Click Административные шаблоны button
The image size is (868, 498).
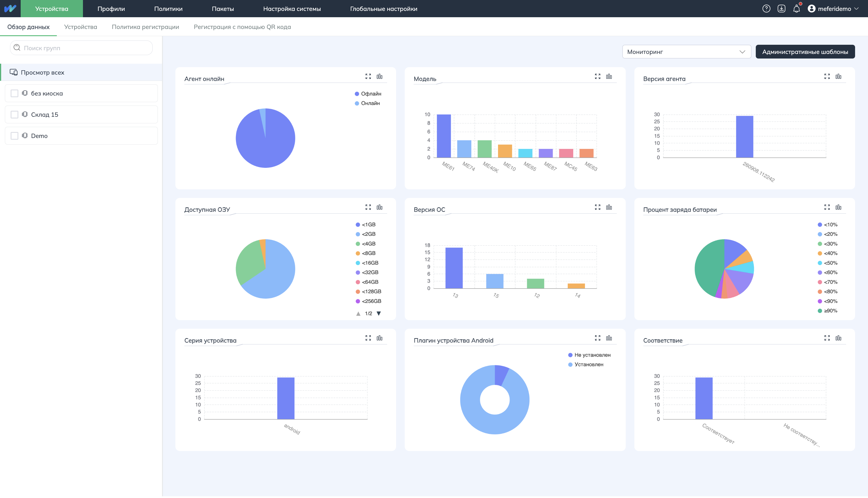click(x=805, y=52)
